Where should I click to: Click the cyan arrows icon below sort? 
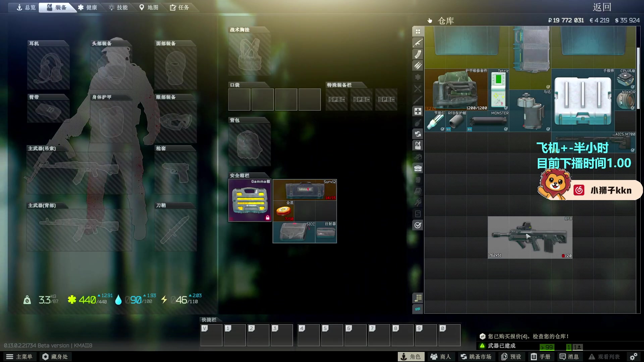(418, 309)
